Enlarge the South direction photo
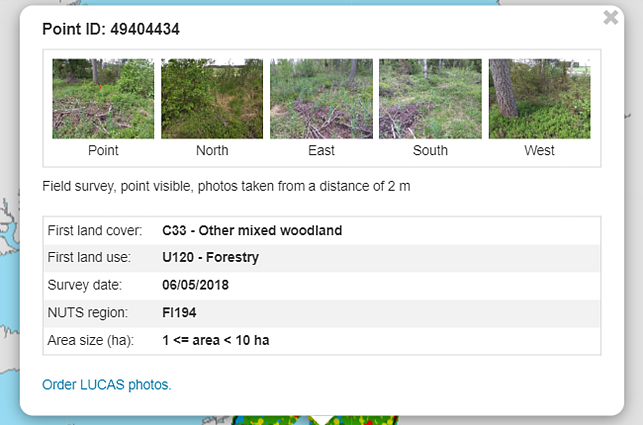Viewport: 643px width, 425px height. [430, 98]
